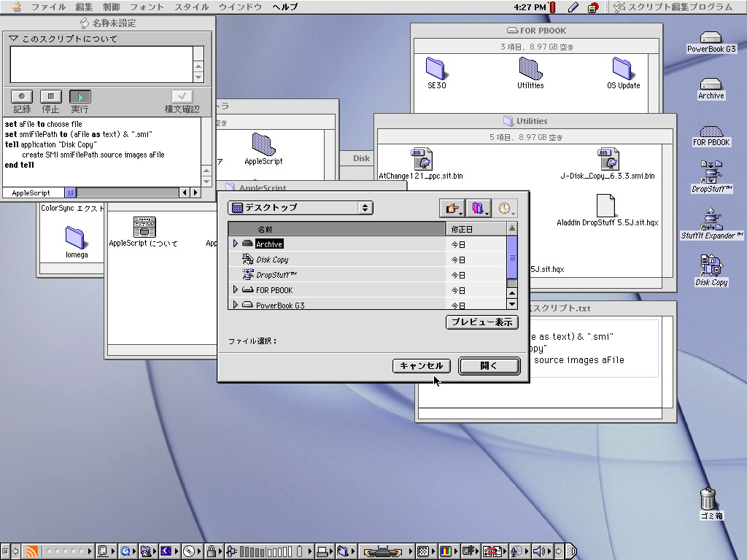Run the script with the 実行 button

(x=80, y=97)
